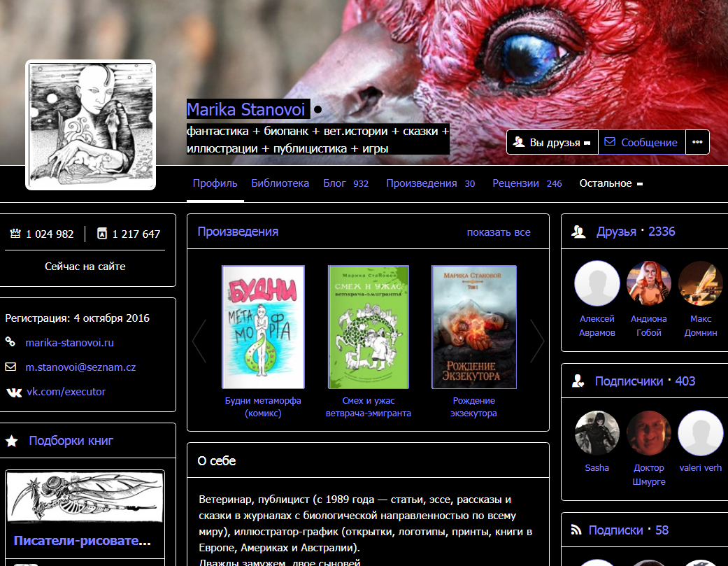This screenshot has height=566, width=728.
Task: Expand the Остальное dropdown menu
Action: 611,183
